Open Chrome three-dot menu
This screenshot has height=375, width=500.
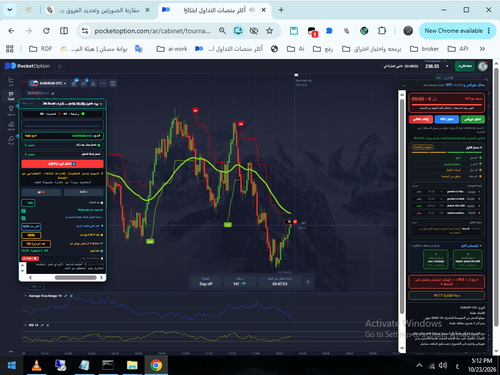[489, 31]
